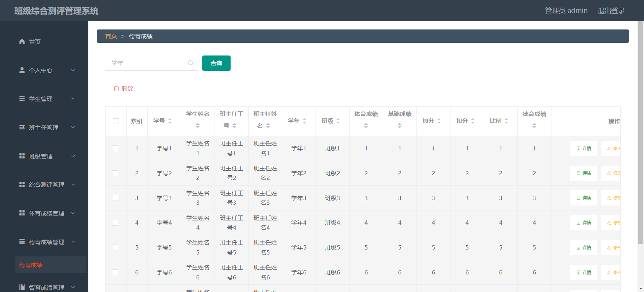
Task: Click the page vertical scrollbar thumb
Action: pyautogui.click(x=641, y=132)
